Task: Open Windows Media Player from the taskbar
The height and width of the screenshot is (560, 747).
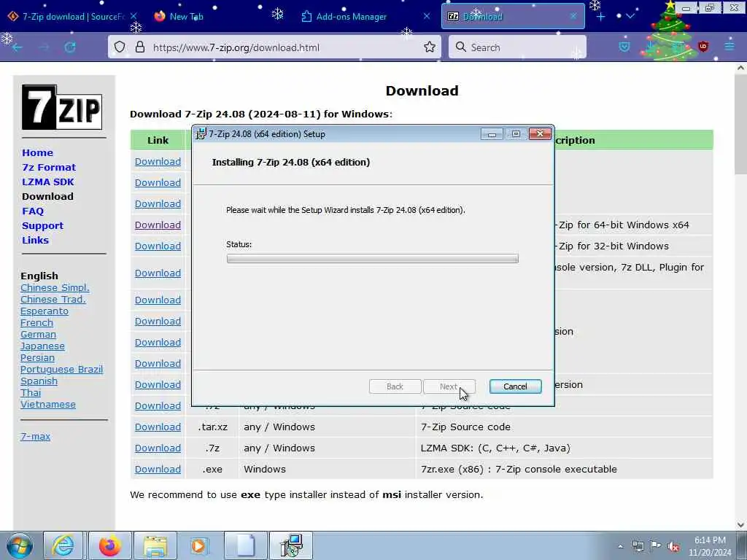Action: [198, 545]
